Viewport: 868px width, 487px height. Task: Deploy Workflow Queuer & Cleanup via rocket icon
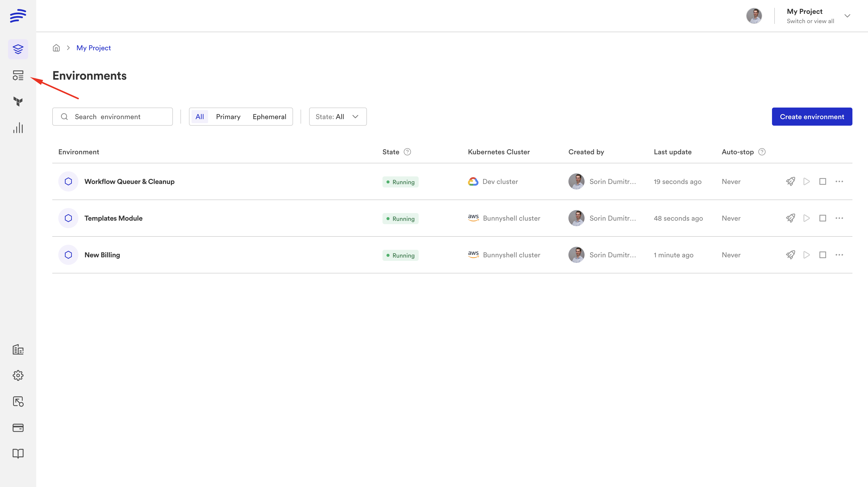point(790,181)
